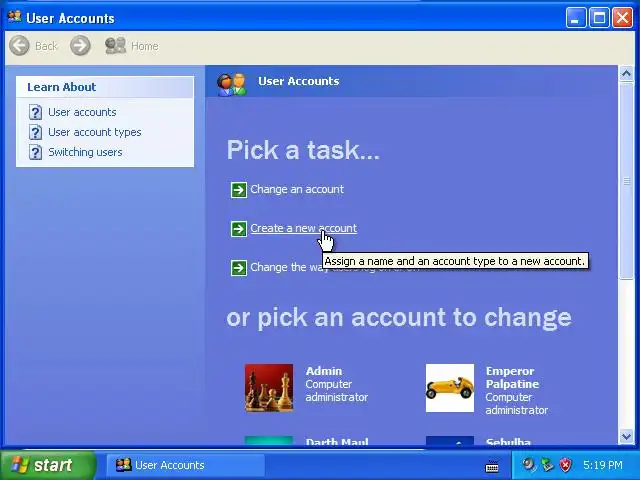The width and height of the screenshot is (640, 480).
Task: Maximize the User Accounts window
Action: pyautogui.click(x=599, y=18)
